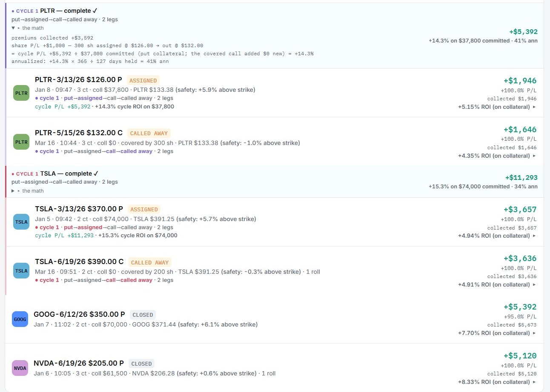The height and width of the screenshot is (392, 550).
Task: Click the NVDA 'Jan 6 · 10:05' details line
Action: coord(155,373)
